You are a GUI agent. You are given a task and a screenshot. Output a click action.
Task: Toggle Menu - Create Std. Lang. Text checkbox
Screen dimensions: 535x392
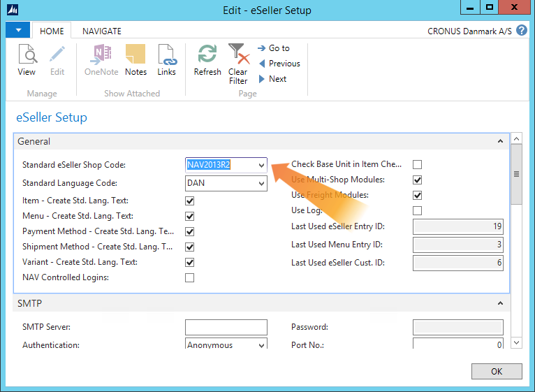tap(190, 216)
